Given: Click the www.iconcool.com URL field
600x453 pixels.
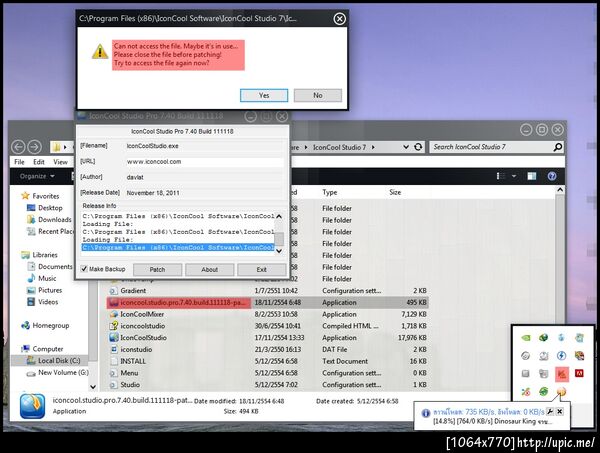Looking at the screenshot, I should click(x=205, y=162).
